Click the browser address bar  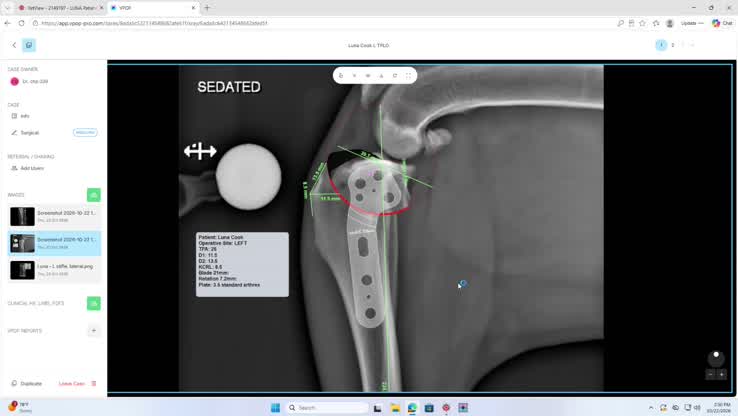[x=322, y=23]
